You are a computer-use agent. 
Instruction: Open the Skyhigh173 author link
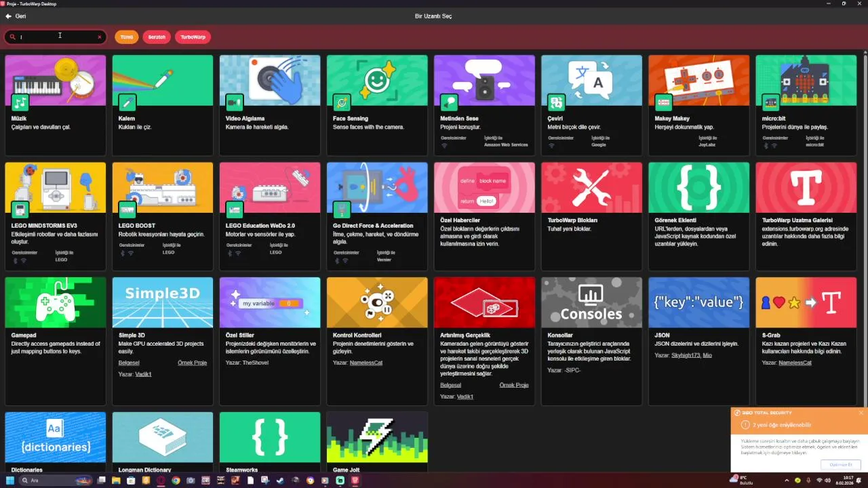pos(686,355)
